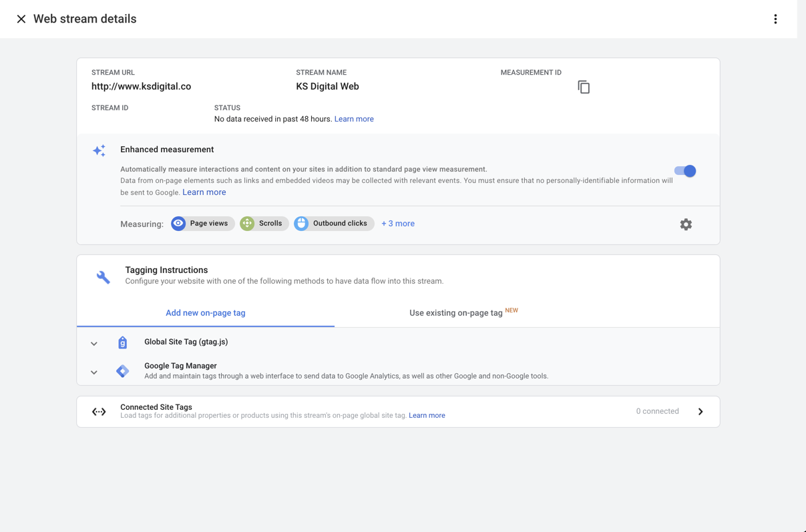Switch to Add new on-page tag tab
The width and height of the screenshot is (806, 532).
[x=206, y=313]
